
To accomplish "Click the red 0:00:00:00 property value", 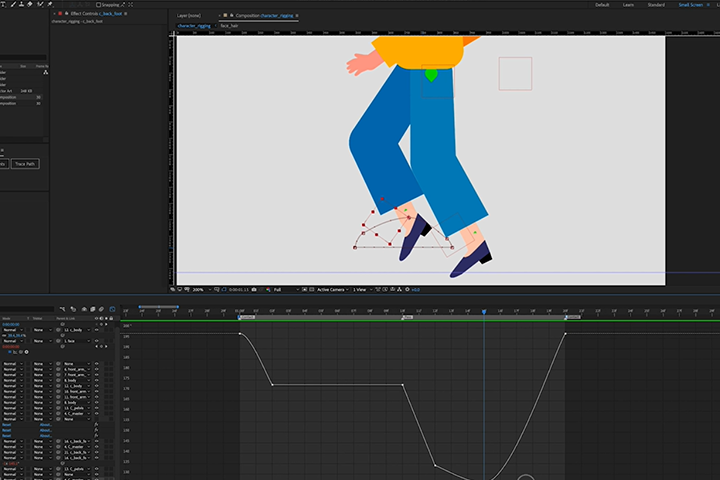I will (x=11, y=346).
